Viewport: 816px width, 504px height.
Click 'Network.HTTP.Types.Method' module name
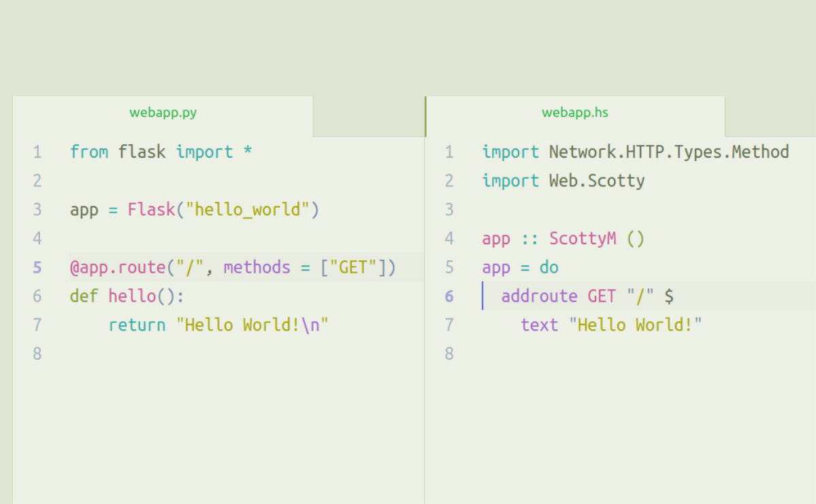pos(669,152)
